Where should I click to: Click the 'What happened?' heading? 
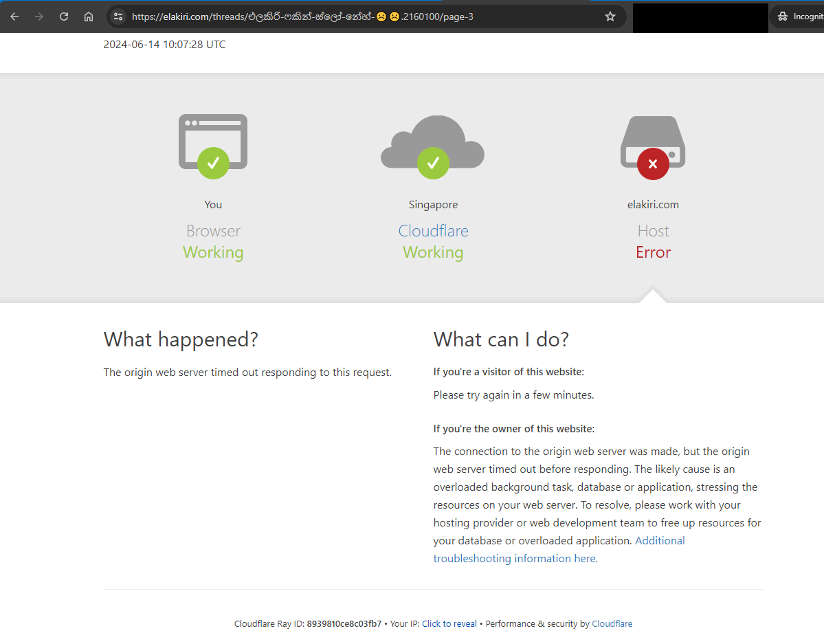pyautogui.click(x=181, y=340)
